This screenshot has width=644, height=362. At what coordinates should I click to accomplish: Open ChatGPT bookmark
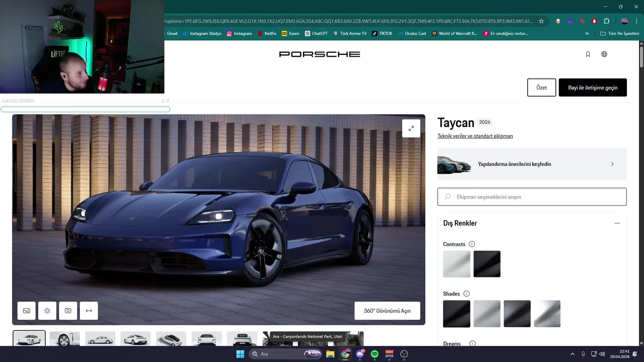pyautogui.click(x=316, y=34)
